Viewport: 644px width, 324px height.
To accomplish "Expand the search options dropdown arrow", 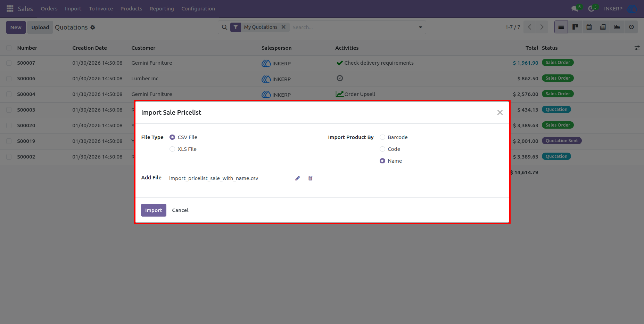I will (x=420, y=27).
